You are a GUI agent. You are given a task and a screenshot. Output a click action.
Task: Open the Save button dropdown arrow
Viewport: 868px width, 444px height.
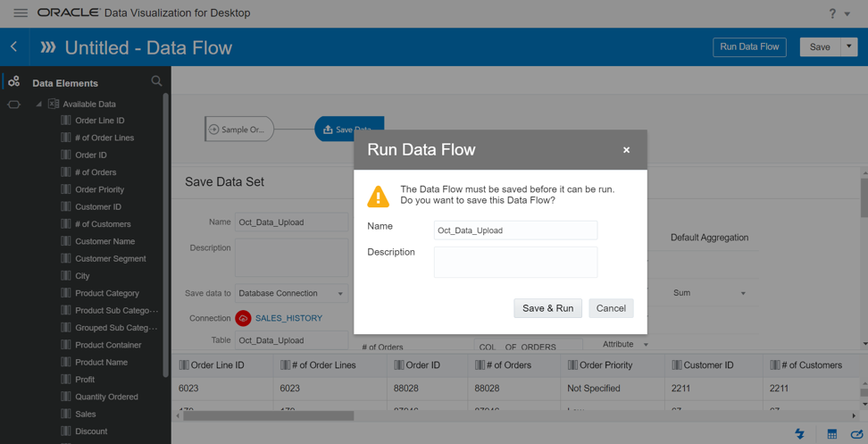coord(848,47)
